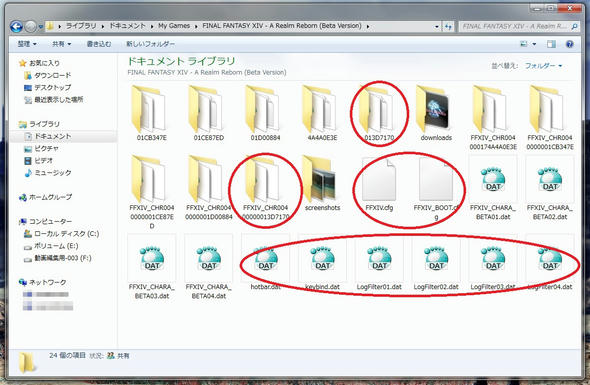Select the FFXIV.cfg file
Screen dimensions: 590x385
(379, 184)
